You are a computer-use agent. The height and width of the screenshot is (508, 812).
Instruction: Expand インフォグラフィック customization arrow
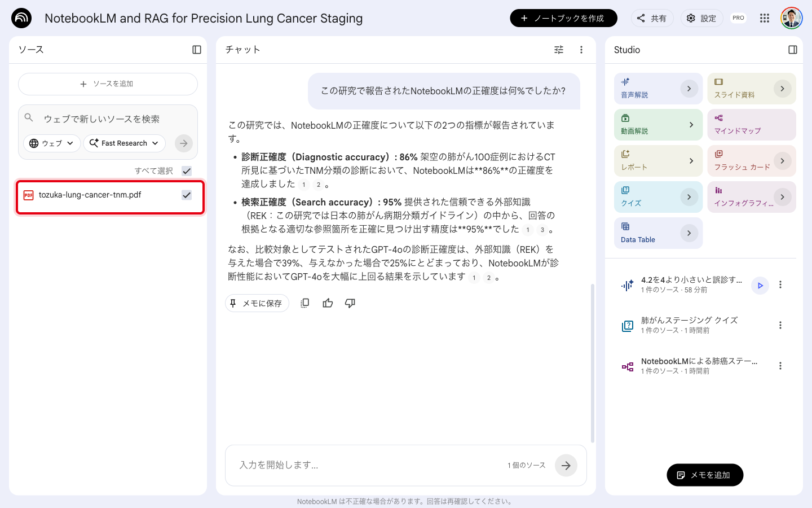pos(783,197)
